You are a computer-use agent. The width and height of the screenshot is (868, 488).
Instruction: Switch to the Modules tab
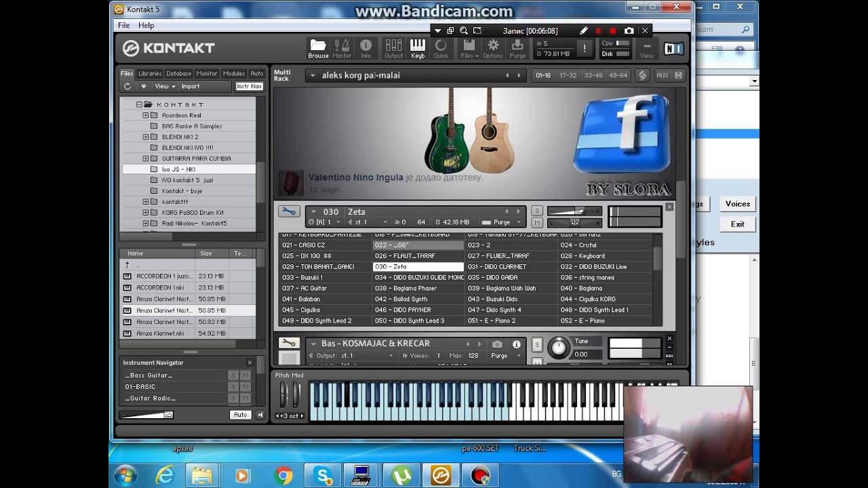coord(234,73)
